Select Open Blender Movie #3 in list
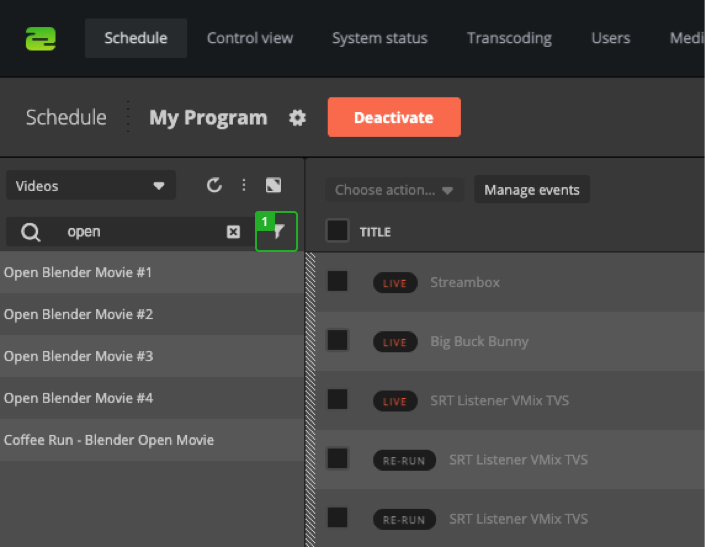 pyautogui.click(x=78, y=356)
